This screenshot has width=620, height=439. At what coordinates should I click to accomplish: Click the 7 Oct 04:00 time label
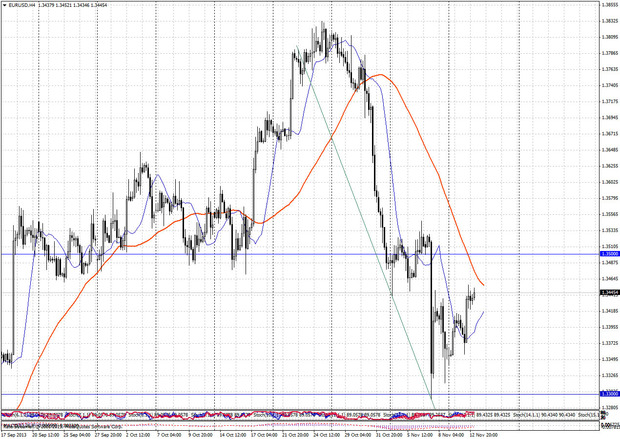[169, 435]
